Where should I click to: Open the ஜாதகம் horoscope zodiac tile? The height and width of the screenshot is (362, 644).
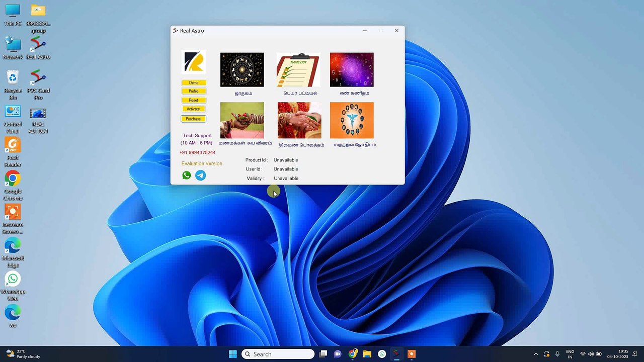click(242, 70)
